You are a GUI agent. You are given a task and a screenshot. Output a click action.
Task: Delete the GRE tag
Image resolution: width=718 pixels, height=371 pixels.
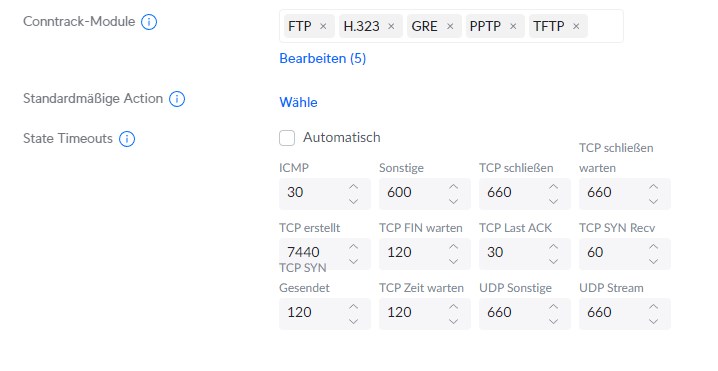point(450,26)
